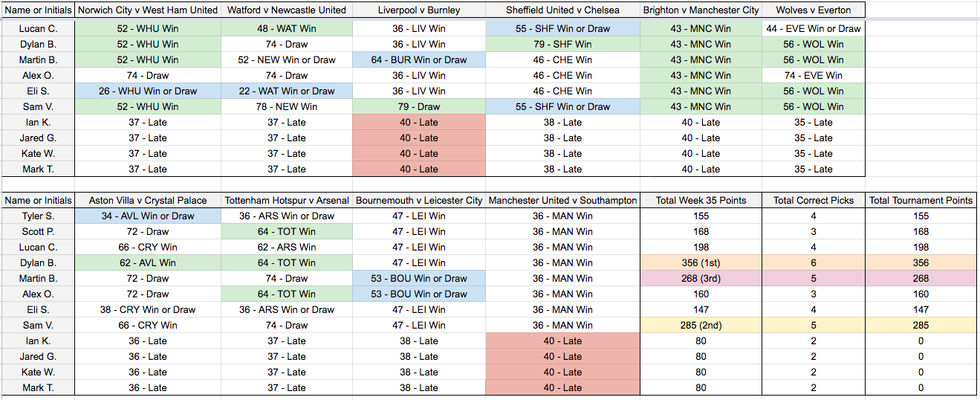Select the orange "356 (1st)" points cell

point(701,262)
